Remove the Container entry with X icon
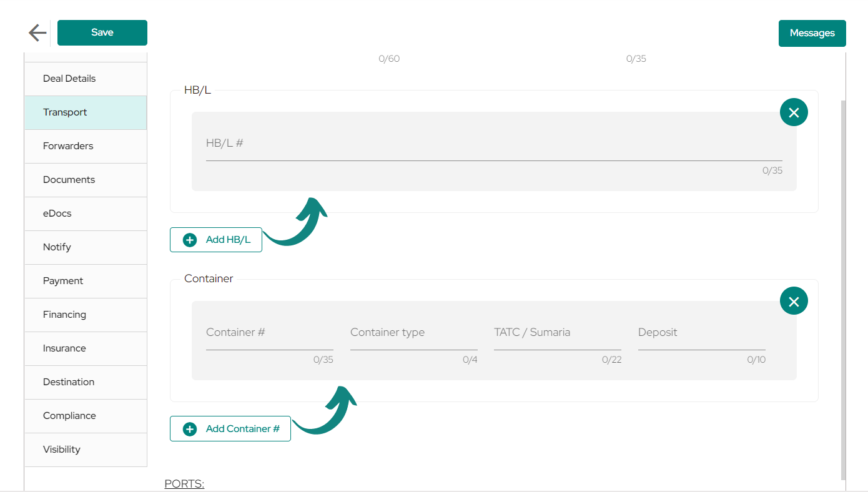 click(x=794, y=301)
